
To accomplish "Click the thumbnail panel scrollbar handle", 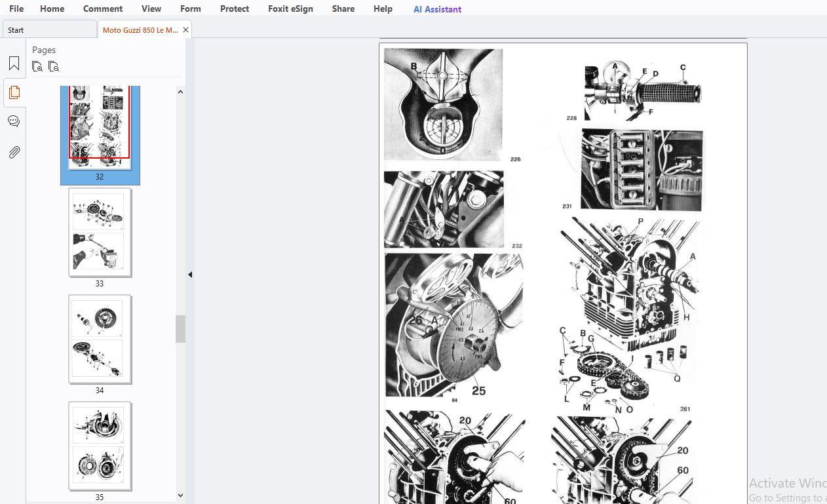I will (180, 328).
